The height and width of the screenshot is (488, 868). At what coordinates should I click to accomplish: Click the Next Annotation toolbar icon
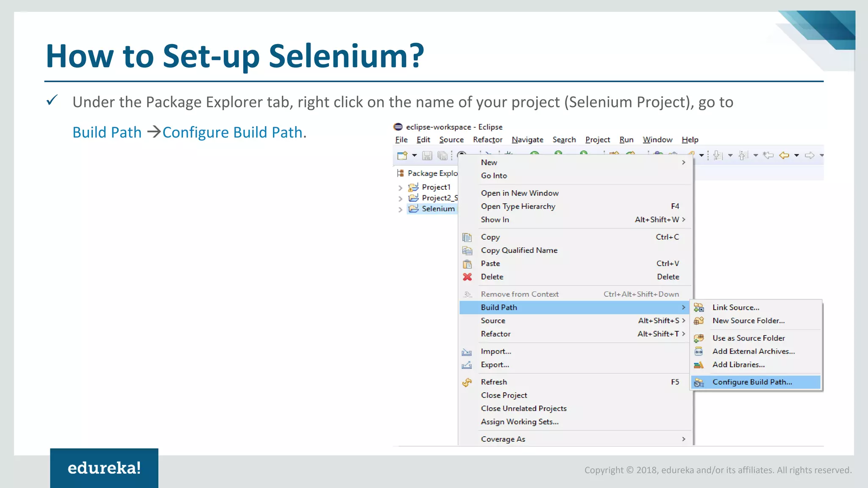pos(718,155)
